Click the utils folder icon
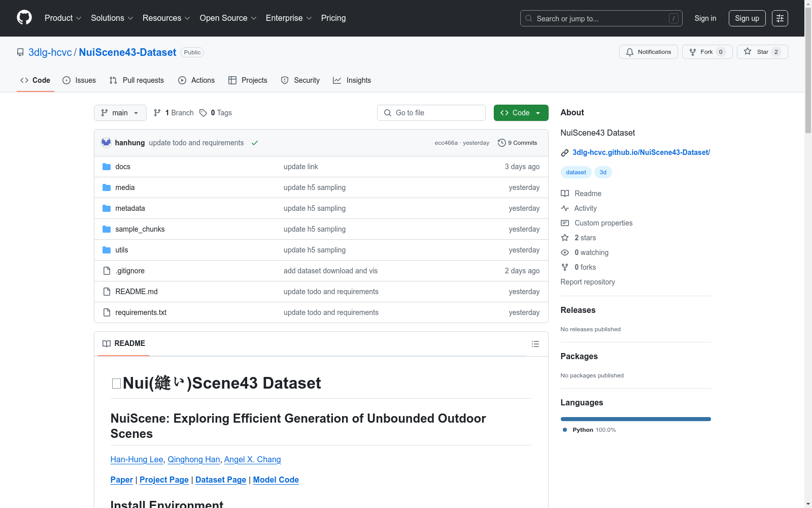The image size is (812, 508). (x=107, y=250)
